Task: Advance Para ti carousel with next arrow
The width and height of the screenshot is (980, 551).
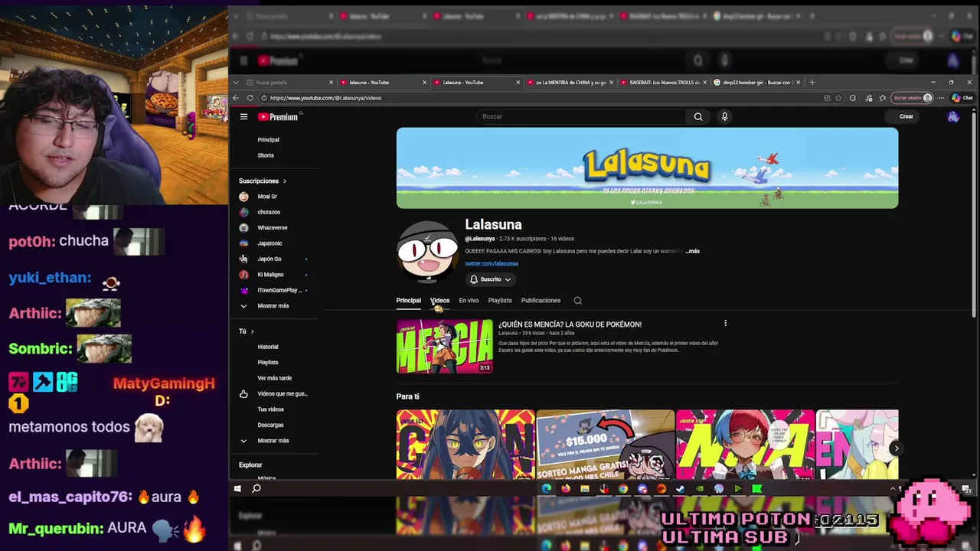Action: (896, 448)
